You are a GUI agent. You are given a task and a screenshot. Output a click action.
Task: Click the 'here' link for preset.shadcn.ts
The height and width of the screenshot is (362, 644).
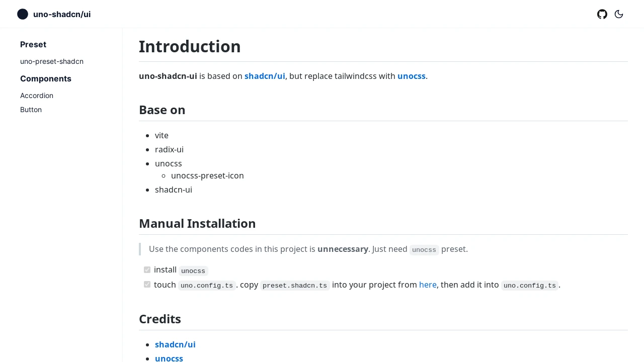click(428, 285)
